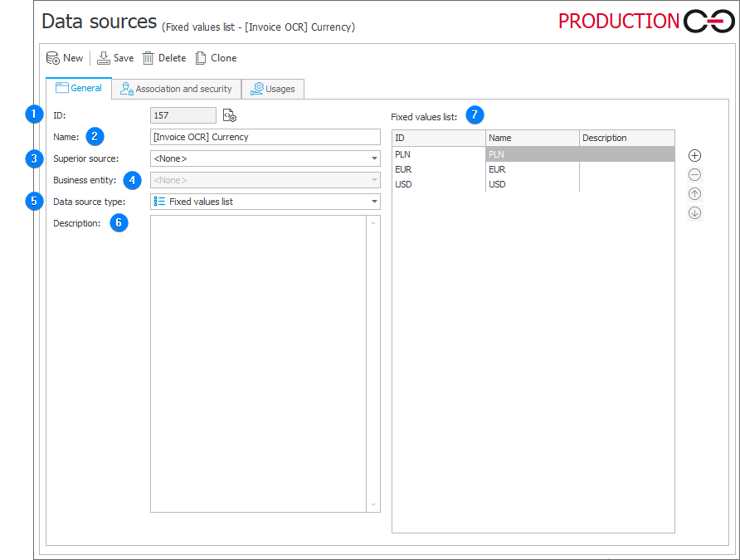Click the ID column header
Screen dimensions: 740x560
pos(438,138)
